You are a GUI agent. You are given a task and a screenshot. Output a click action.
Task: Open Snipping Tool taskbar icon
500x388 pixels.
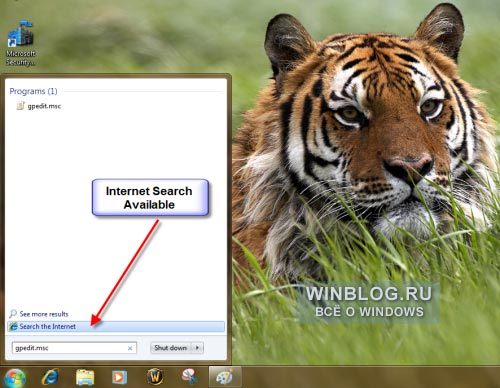(190, 377)
